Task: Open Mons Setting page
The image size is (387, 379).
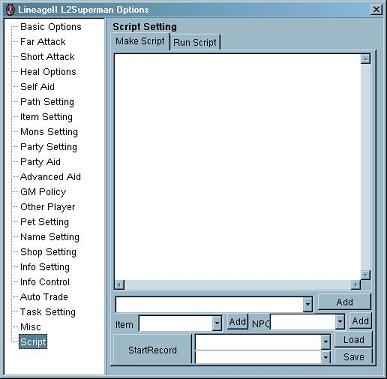Action: pos(49,132)
